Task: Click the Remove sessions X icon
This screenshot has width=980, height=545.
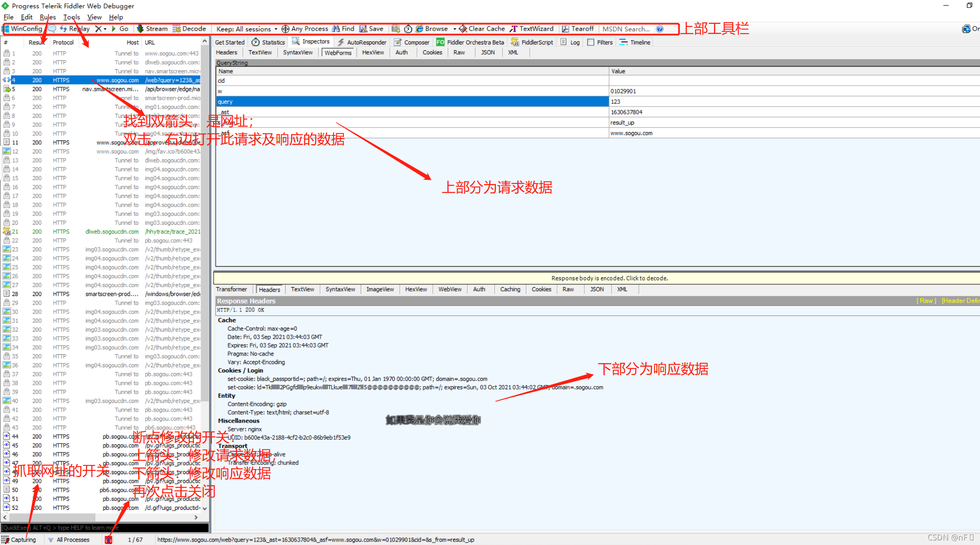Action: tap(98, 29)
